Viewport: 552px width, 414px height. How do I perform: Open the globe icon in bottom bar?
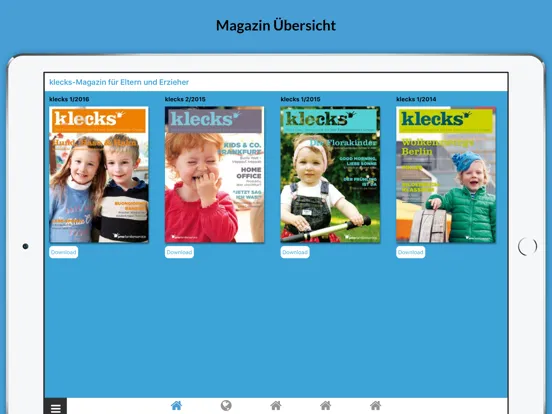[226, 406]
